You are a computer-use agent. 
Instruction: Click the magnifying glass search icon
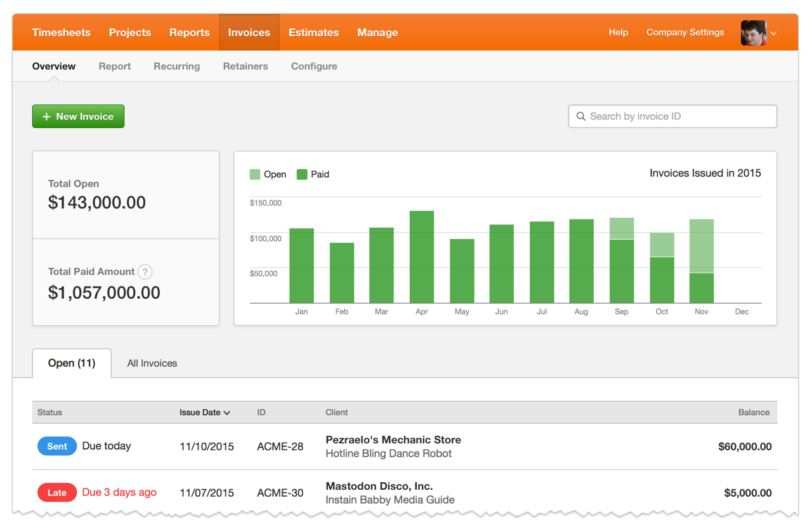click(581, 116)
